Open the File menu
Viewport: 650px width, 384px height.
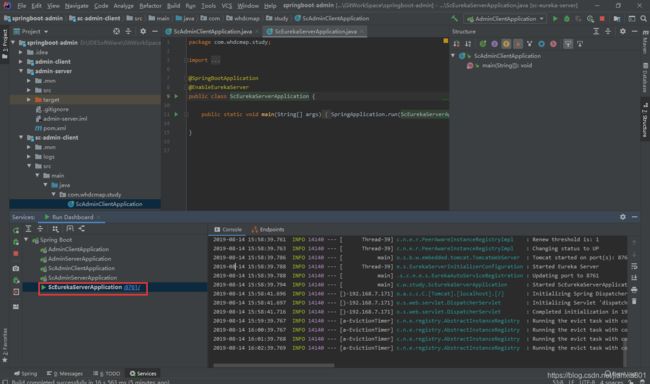(x=22, y=6)
